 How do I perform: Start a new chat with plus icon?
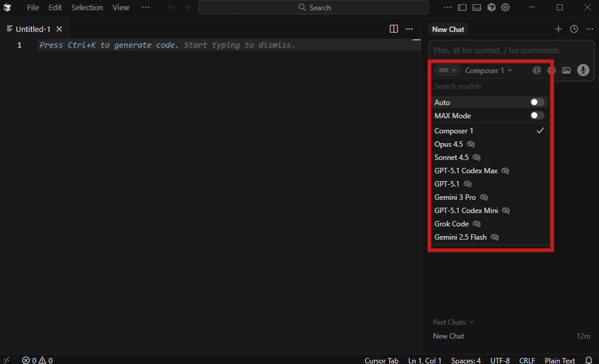pyautogui.click(x=558, y=29)
